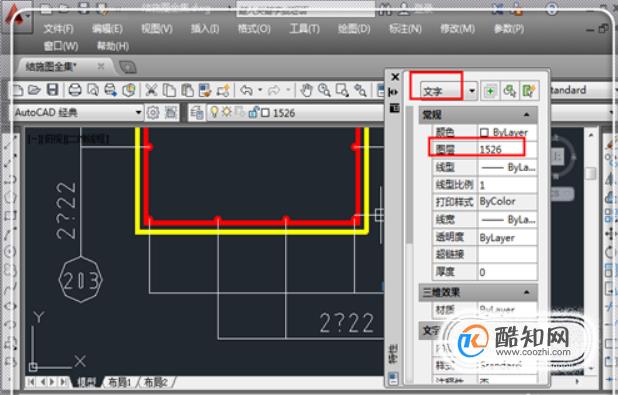The height and width of the screenshot is (395, 618).
Task: Open the 标注(N) menu
Action: (x=405, y=29)
